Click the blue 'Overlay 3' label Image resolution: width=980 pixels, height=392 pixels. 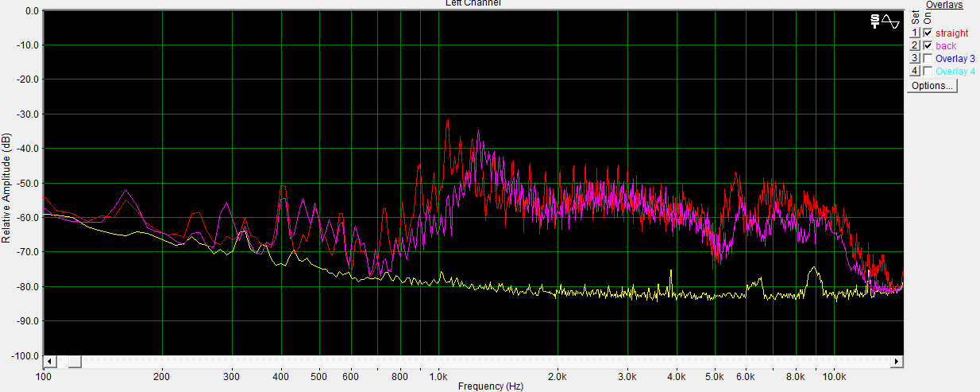click(955, 59)
